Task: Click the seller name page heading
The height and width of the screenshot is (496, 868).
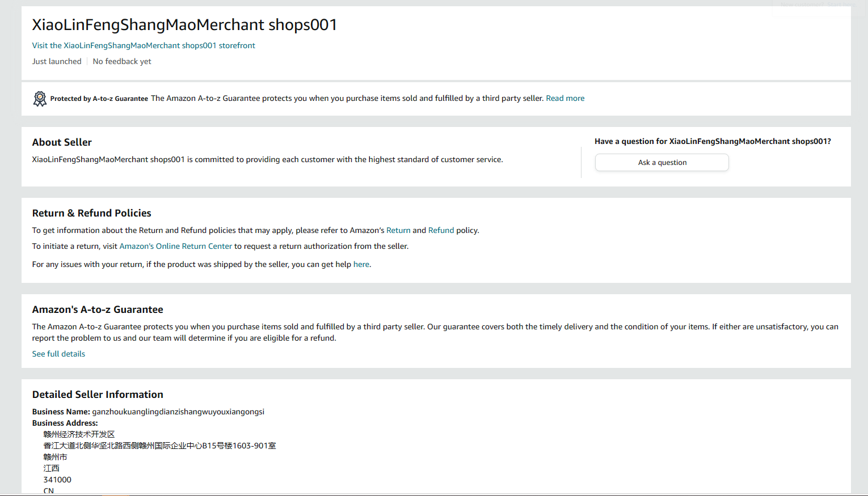Action: point(184,25)
